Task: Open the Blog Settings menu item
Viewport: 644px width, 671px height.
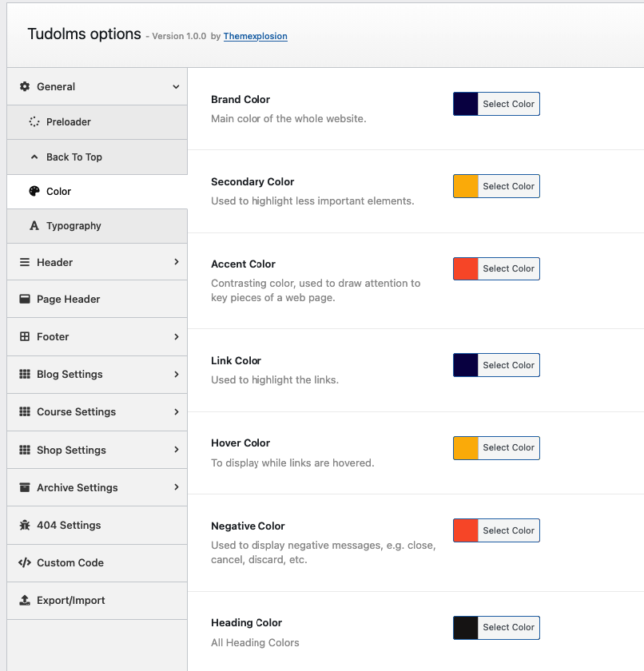Action: click(x=70, y=374)
